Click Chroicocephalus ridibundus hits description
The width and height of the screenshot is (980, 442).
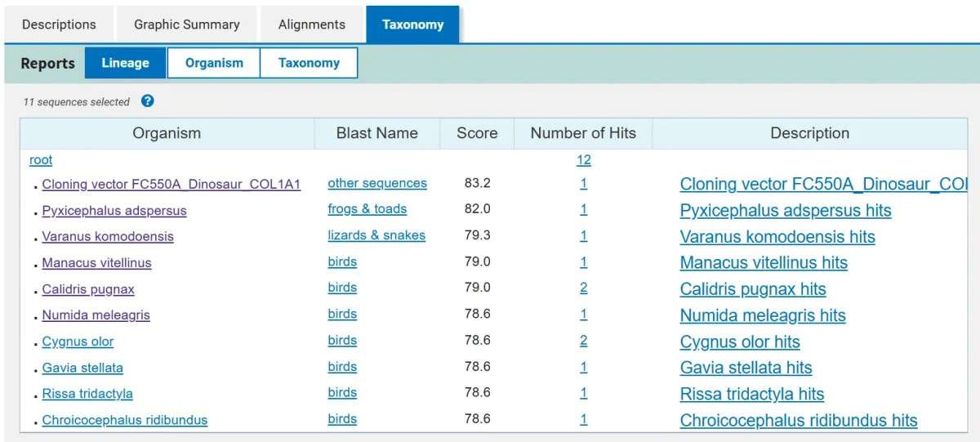[x=799, y=421]
